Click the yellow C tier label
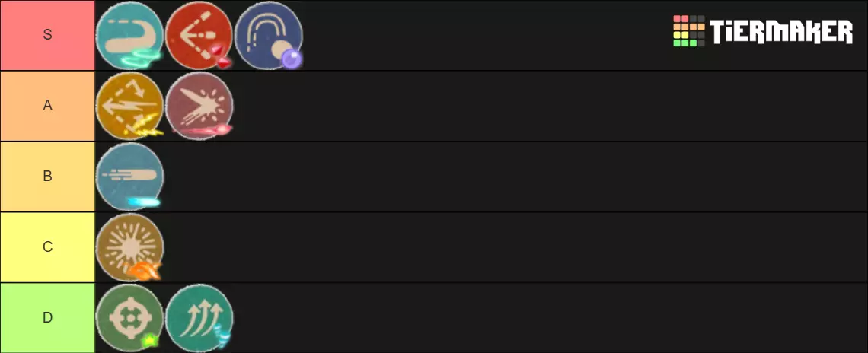The height and width of the screenshot is (353, 868). pyautogui.click(x=47, y=247)
